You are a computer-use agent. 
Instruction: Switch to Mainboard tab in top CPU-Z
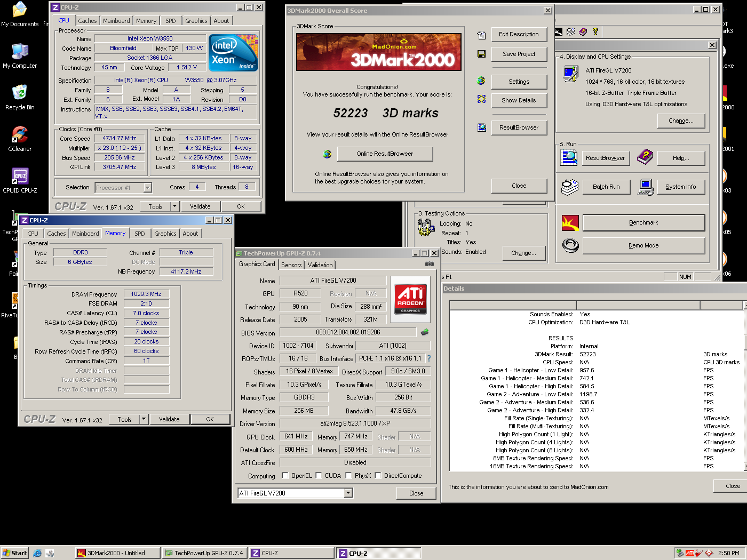tap(116, 21)
